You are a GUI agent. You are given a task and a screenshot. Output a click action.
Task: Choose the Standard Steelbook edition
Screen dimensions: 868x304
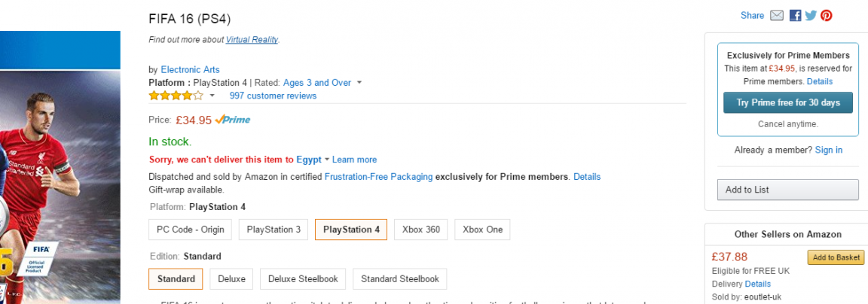(399, 279)
